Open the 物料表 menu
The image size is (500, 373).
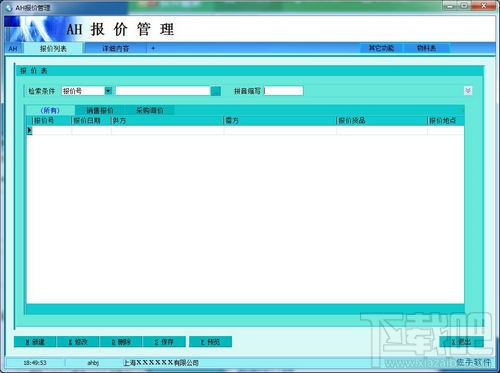click(426, 48)
